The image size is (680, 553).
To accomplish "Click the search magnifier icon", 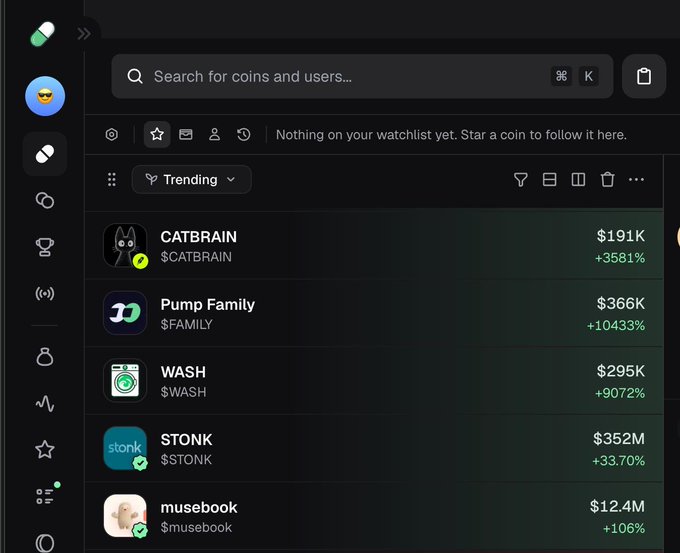I will 135,76.
